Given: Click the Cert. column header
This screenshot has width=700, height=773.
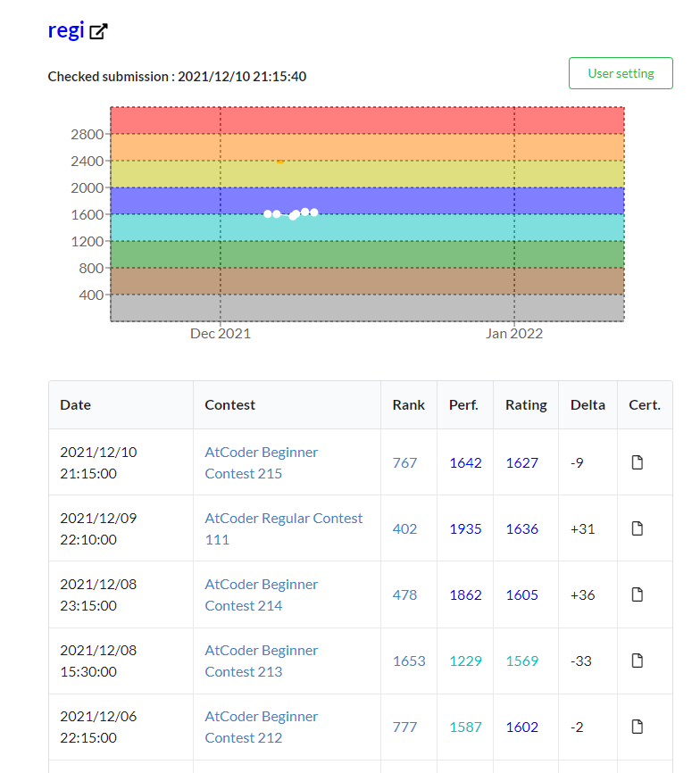Looking at the screenshot, I should [645, 404].
